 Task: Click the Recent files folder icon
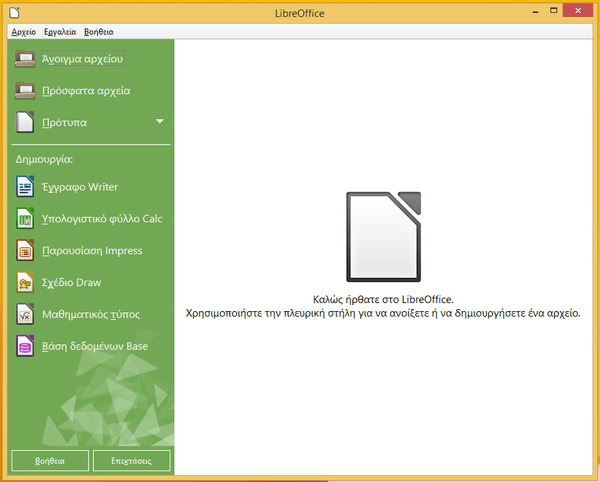pos(25,91)
